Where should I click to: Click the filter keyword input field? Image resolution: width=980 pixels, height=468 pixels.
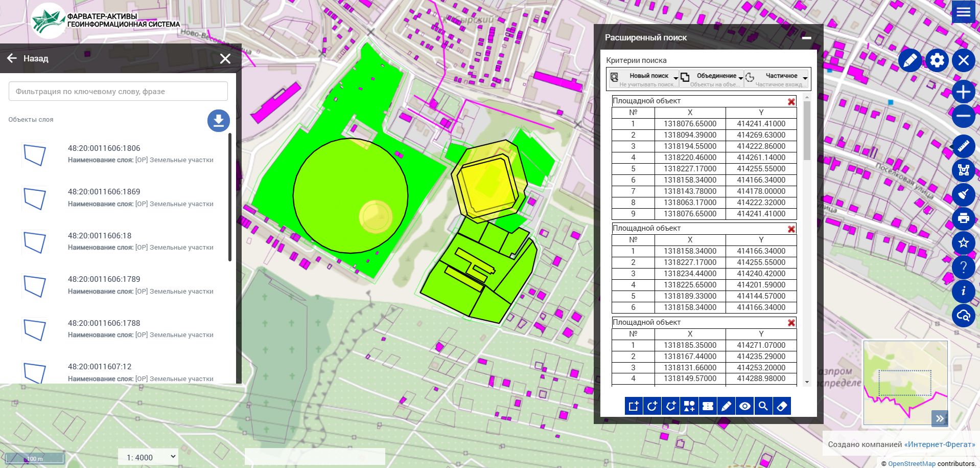click(118, 92)
